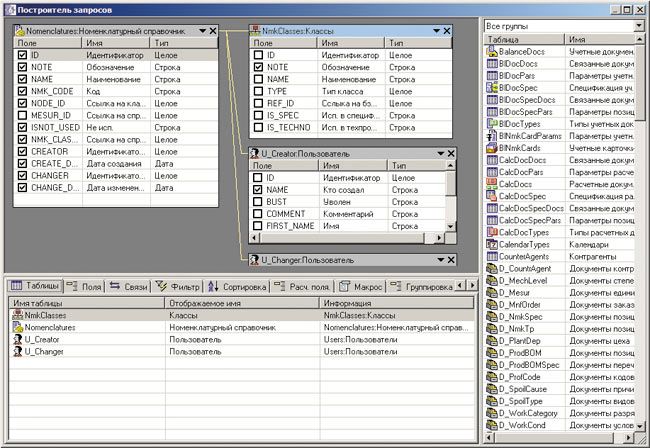Enable the MESUR_ID field checkbox
Screen dimensions: 650x448
(22, 116)
